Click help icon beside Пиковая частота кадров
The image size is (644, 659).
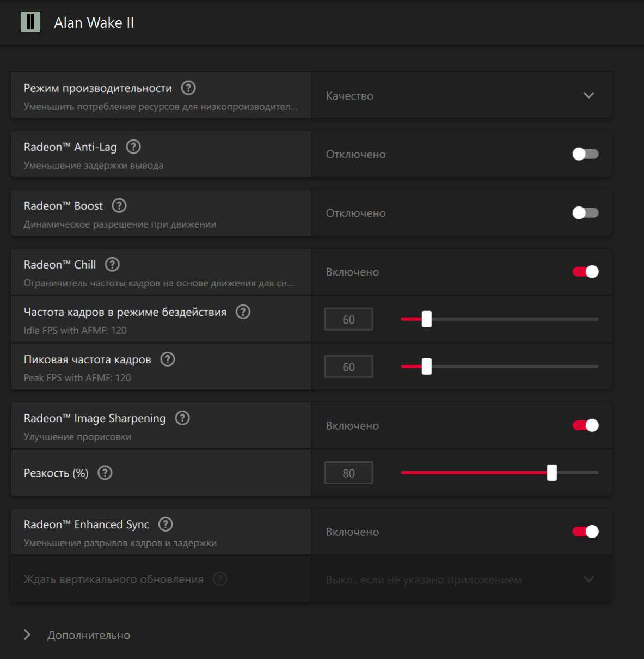[168, 359]
